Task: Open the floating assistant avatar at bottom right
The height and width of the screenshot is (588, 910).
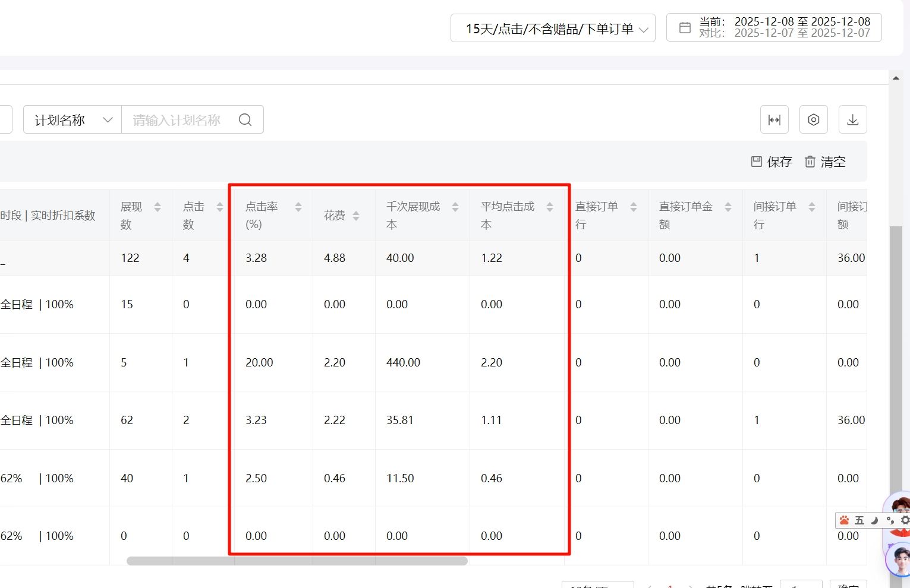Action: pyautogui.click(x=900, y=558)
